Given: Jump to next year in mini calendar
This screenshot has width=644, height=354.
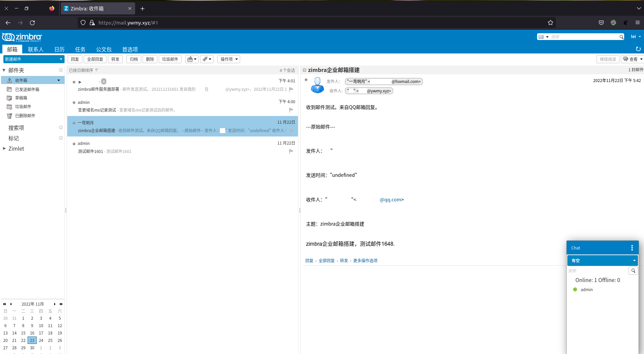Looking at the screenshot, I should click(x=61, y=304).
